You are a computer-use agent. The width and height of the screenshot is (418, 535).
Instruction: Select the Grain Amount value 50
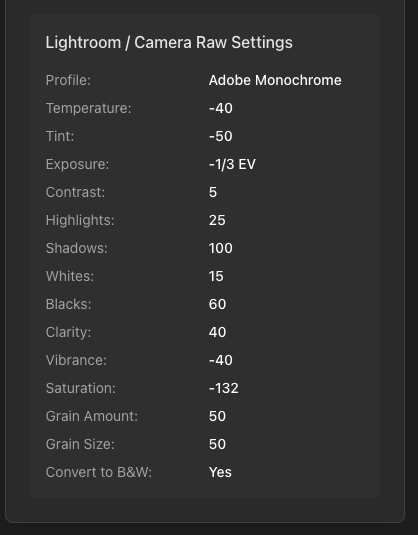[217, 416]
